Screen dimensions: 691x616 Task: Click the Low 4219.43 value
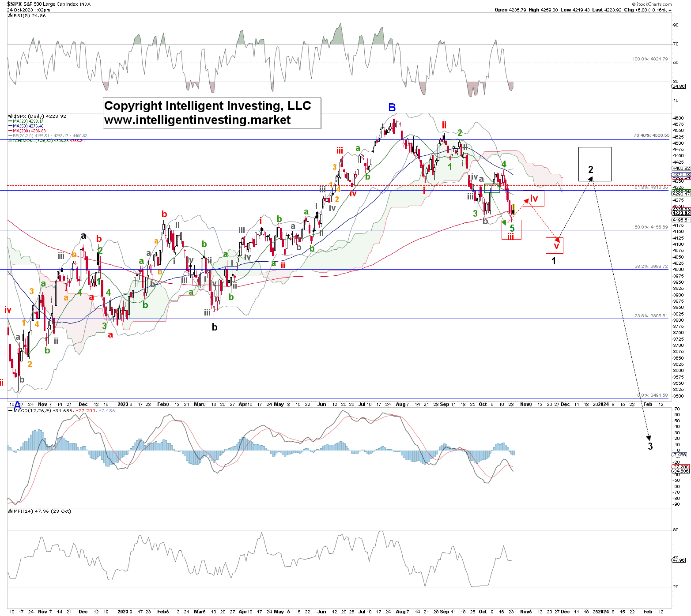(x=575, y=10)
